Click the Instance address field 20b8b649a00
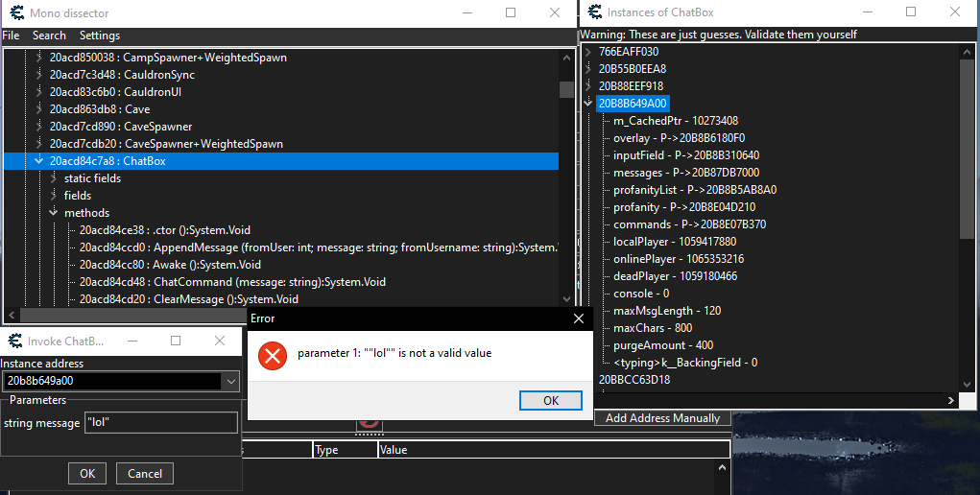The width and height of the screenshot is (980, 495). (112, 381)
